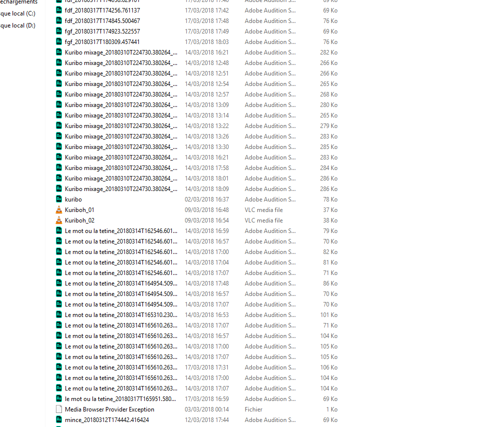Select the file name fdf_20180317T174845.500467
The width and height of the screenshot is (504, 427).
coord(102,21)
